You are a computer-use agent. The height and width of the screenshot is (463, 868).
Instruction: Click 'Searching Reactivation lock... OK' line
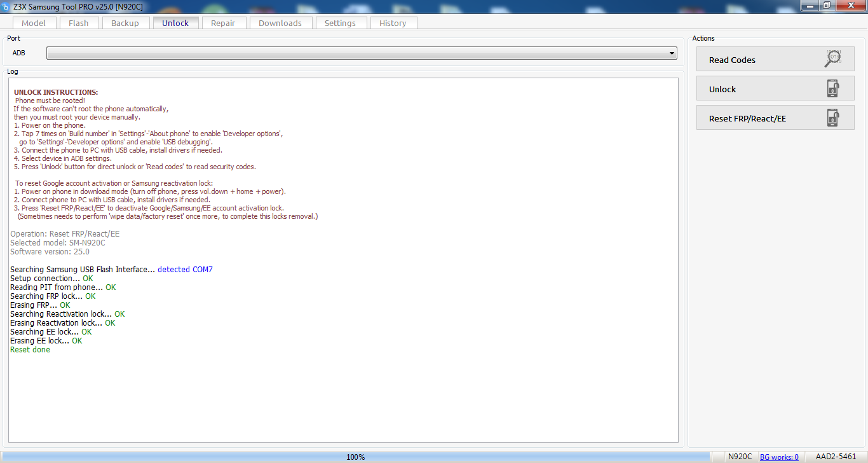tap(67, 314)
